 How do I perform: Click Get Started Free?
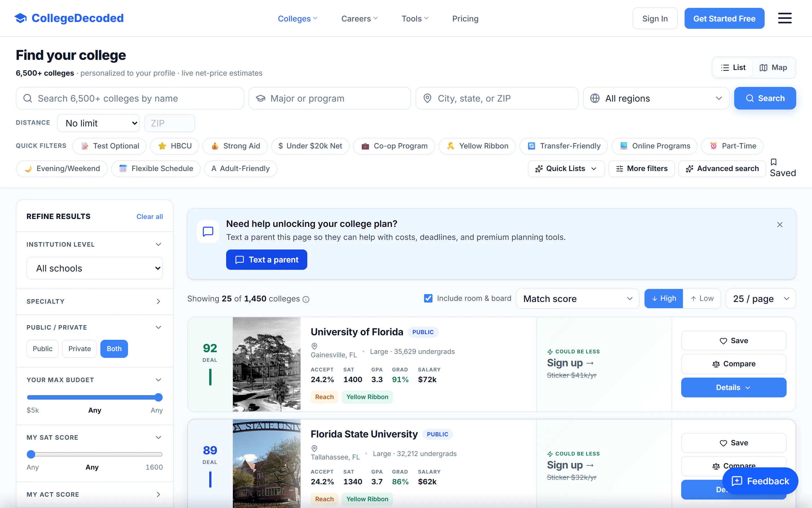coord(724,18)
